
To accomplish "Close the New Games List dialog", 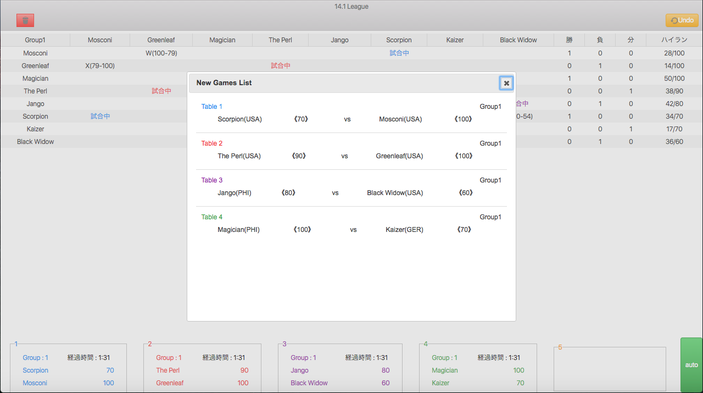I will coord(506,83).
